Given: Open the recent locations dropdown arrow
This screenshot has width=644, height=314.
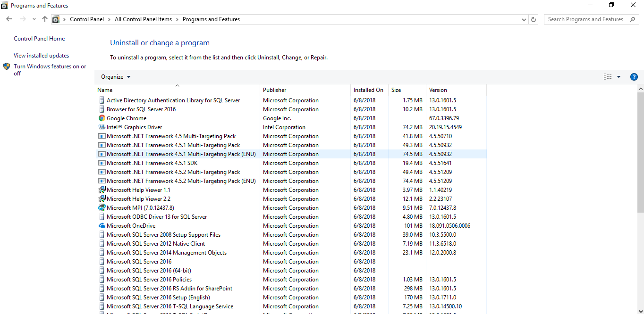Looking at the screenshot, I should [34, 19].
